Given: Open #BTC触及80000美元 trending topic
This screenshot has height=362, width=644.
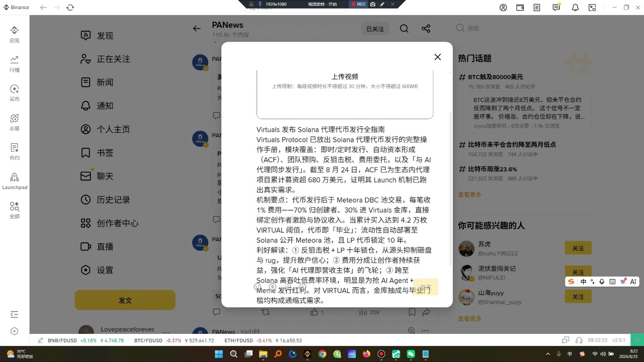Looking at the screenshot, I should tap(496, 77).
